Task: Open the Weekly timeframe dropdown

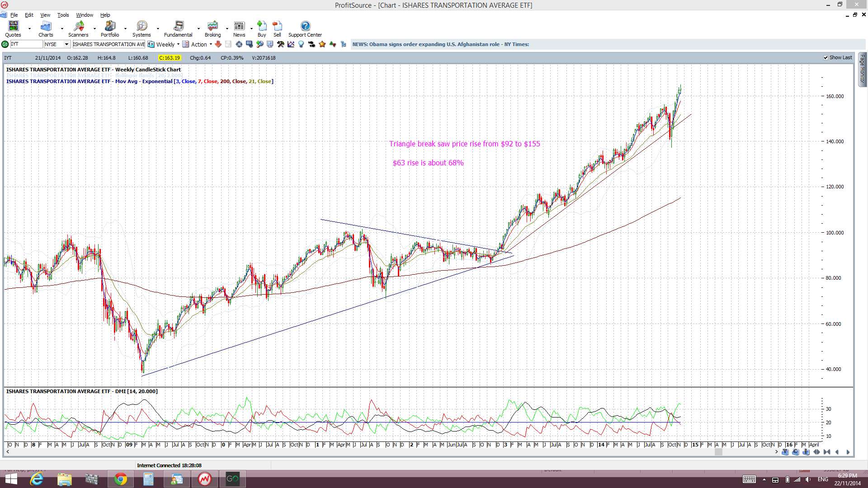Action: [x=178, y=44]
